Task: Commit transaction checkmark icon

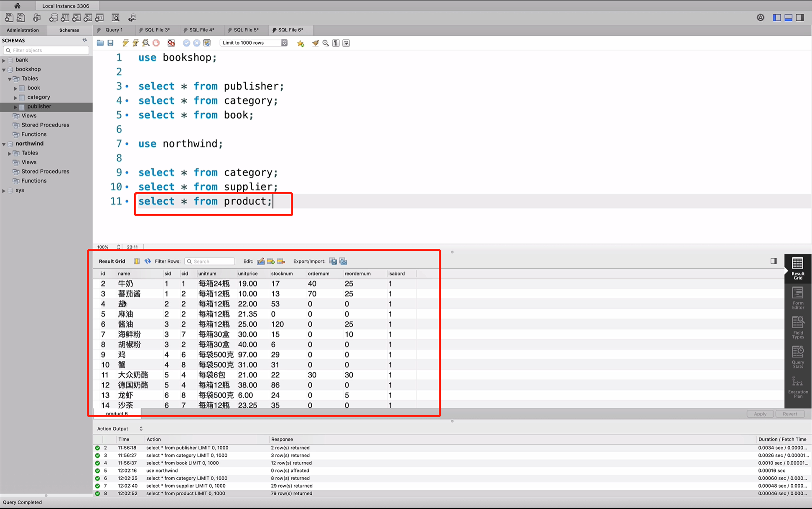Action: (x=186, y=43)
